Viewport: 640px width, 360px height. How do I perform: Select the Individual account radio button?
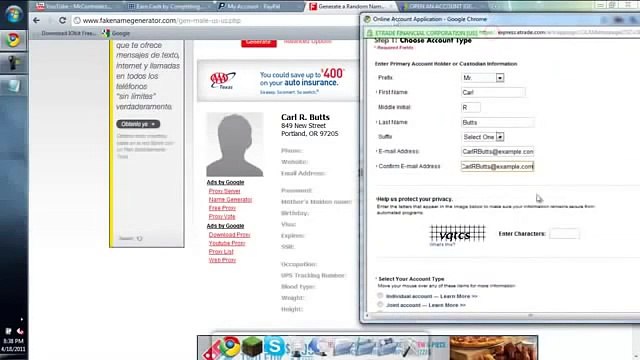pyautogui.click(x=380, y=296)
